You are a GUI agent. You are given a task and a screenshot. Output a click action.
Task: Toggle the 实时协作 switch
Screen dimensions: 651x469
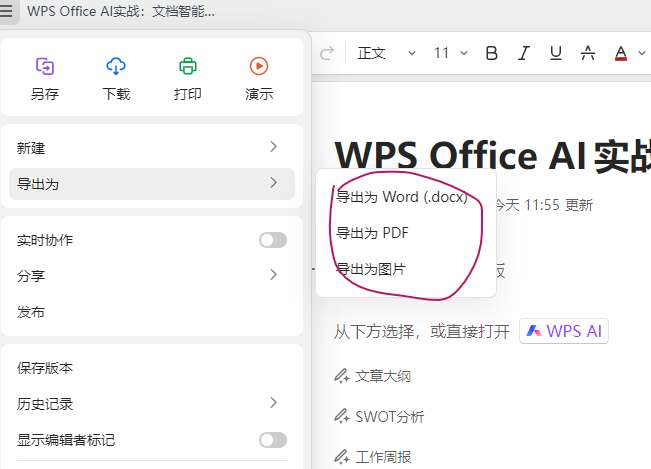pyautogui.click(x=273, y=240)
